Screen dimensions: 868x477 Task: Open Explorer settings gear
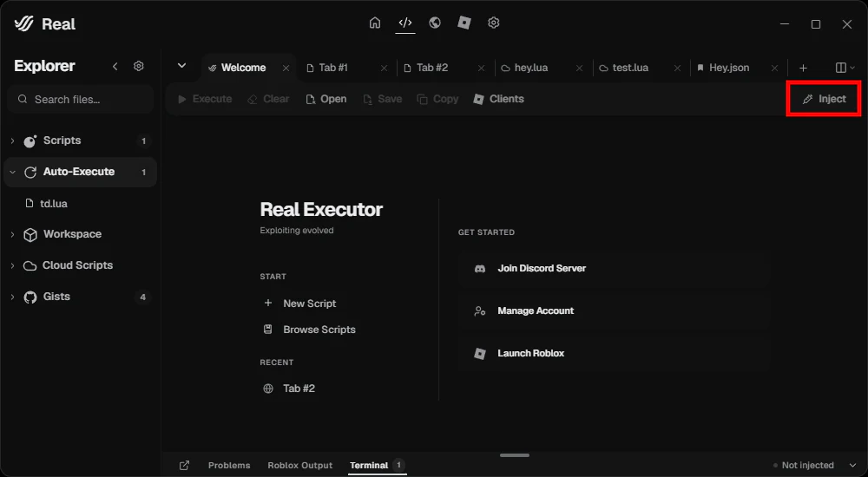(139, 67)
